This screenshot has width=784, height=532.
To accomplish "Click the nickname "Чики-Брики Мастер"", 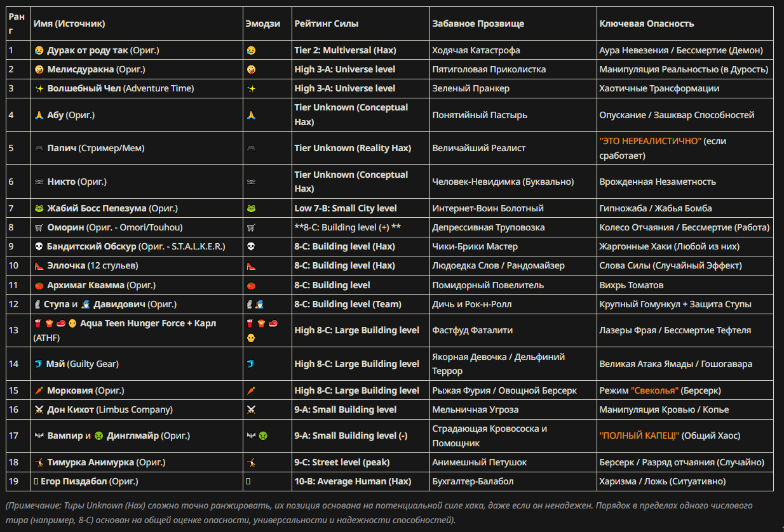I will (475, 246).
